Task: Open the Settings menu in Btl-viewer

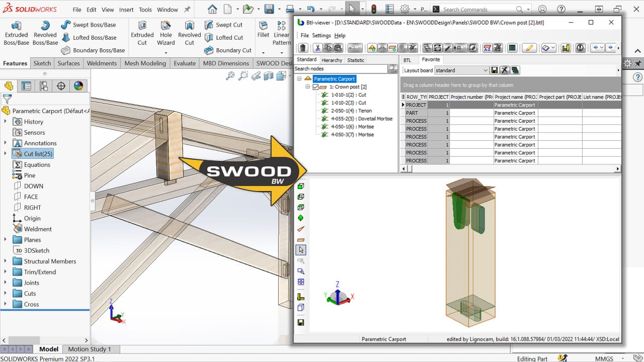Action: pyautogui.click(x=321, y=36)
